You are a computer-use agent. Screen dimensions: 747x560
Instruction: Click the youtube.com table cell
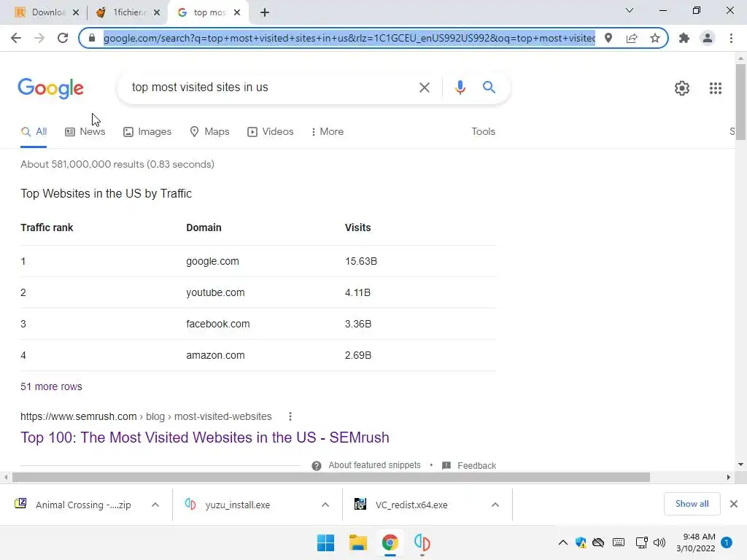point(215,293)
